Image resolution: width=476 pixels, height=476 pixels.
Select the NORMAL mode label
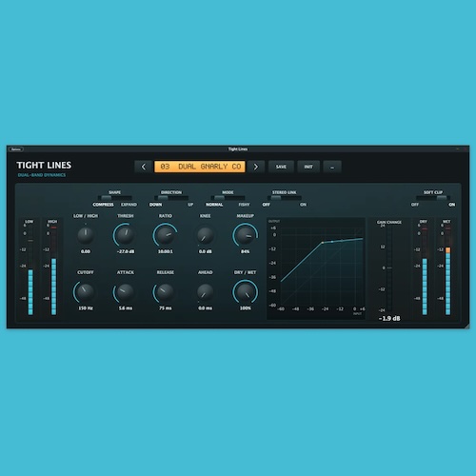[x=214, y=205]
